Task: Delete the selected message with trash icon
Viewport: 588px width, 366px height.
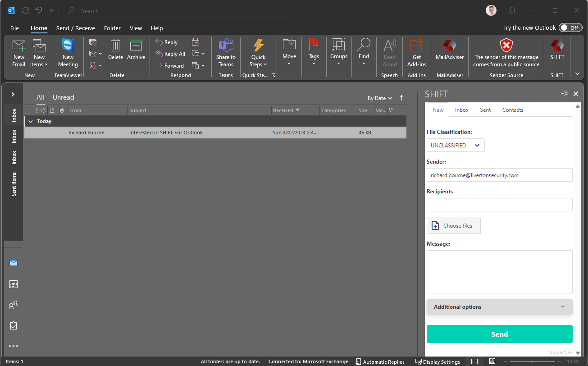Action: point(115,50)
